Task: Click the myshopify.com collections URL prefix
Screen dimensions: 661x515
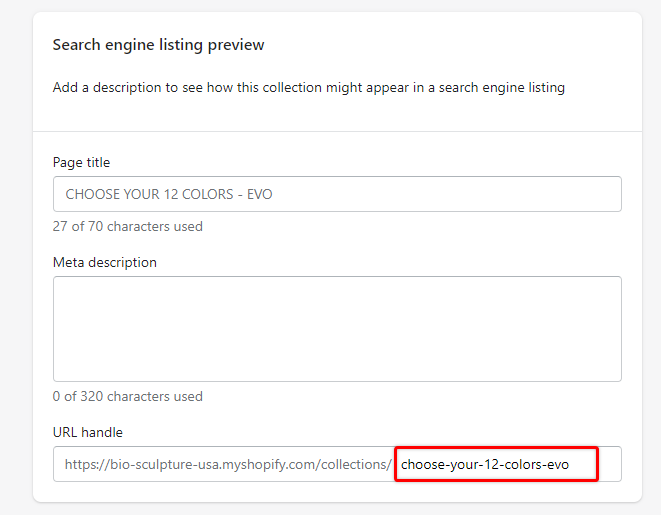Action: 228,464
